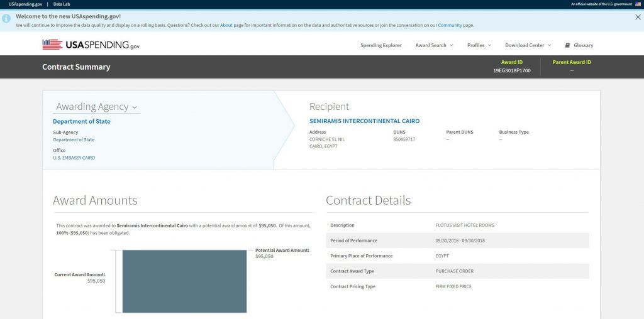Screen dimensions: 644x319
Task: Click the USAspending.gov flag logo
Action: pyautogui.click(x=52, y=45)
